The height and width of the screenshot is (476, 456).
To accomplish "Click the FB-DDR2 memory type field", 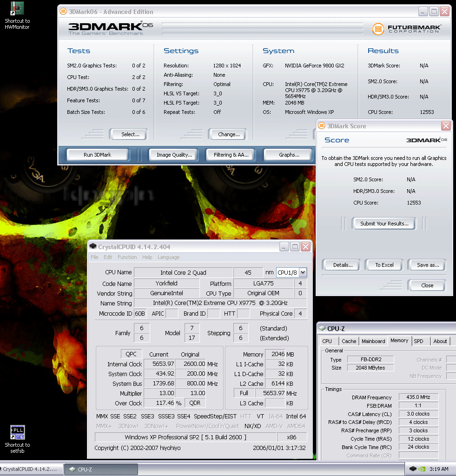I will tap(370, 359).
